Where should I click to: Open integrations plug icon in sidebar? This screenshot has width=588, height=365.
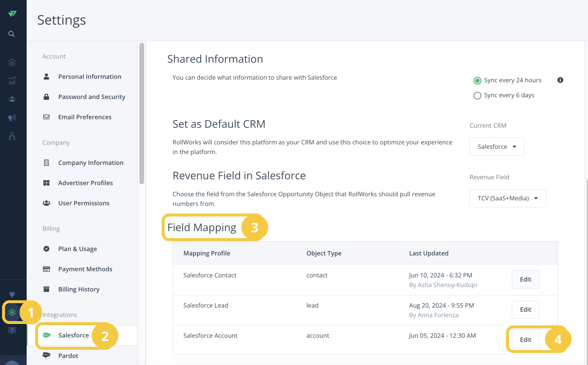click(12, 294)
